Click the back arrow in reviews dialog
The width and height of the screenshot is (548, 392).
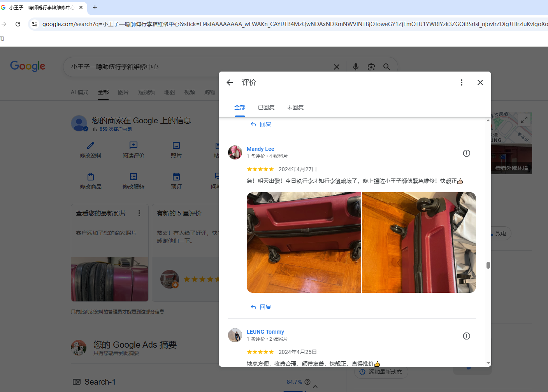pyautogui.click(x=230, y=82)
